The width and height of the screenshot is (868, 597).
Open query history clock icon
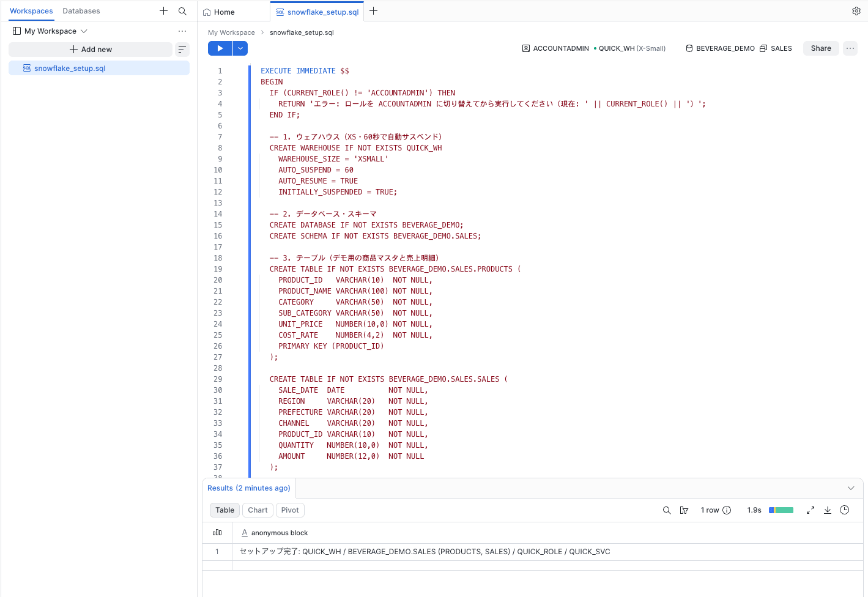[x=845, y=510]
